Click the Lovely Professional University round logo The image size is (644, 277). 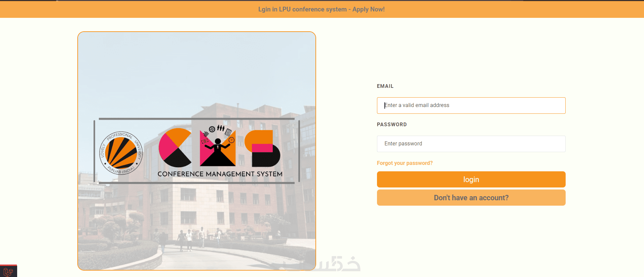point(121,153)
